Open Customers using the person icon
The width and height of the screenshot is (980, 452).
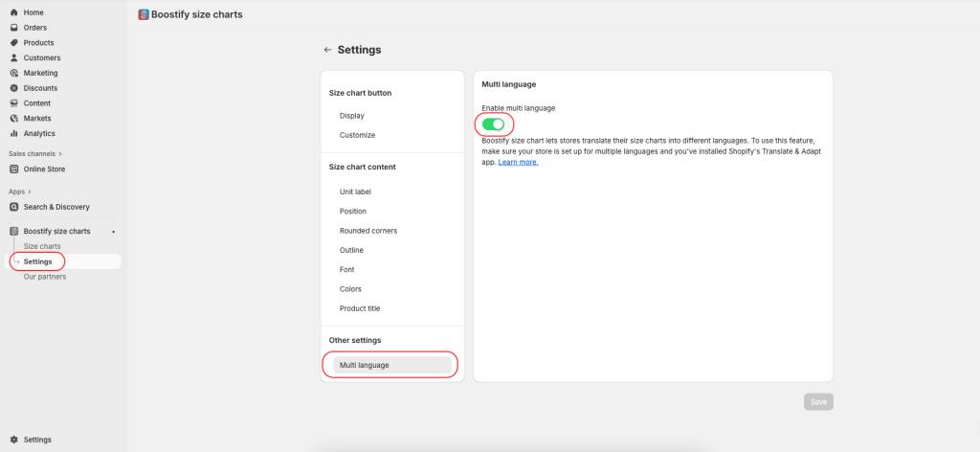tap(13, 57)
